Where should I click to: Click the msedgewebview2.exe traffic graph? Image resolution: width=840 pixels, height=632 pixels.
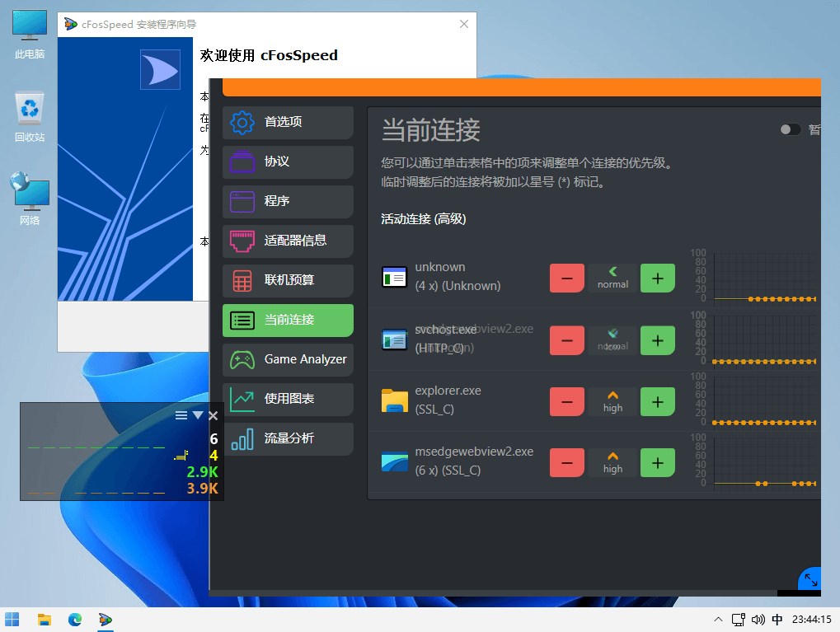765,462
